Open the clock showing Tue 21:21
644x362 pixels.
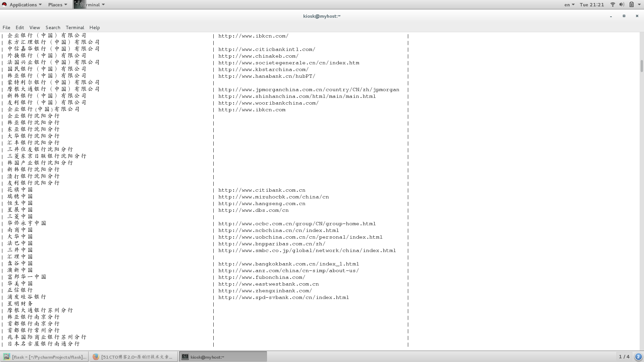point(592,5)
